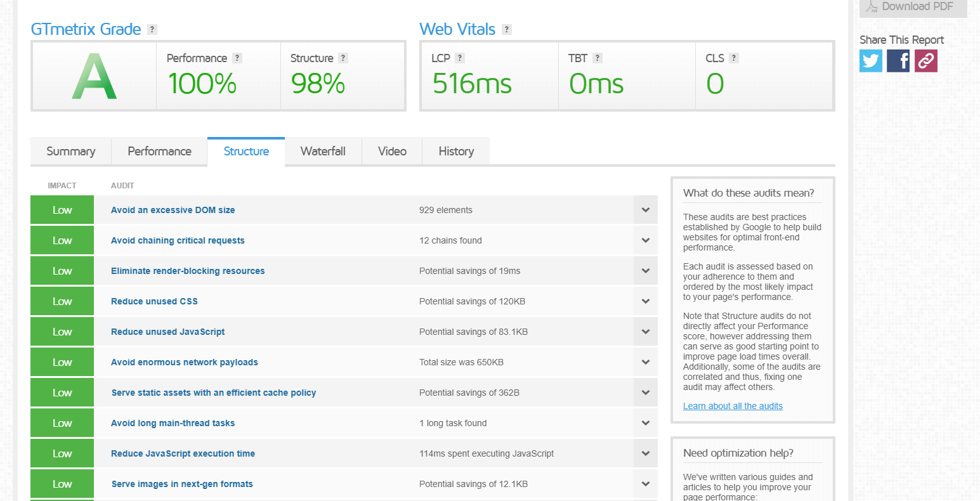Select the Structure tab
This screenshot has width=980, height=501.
(246, 152)
